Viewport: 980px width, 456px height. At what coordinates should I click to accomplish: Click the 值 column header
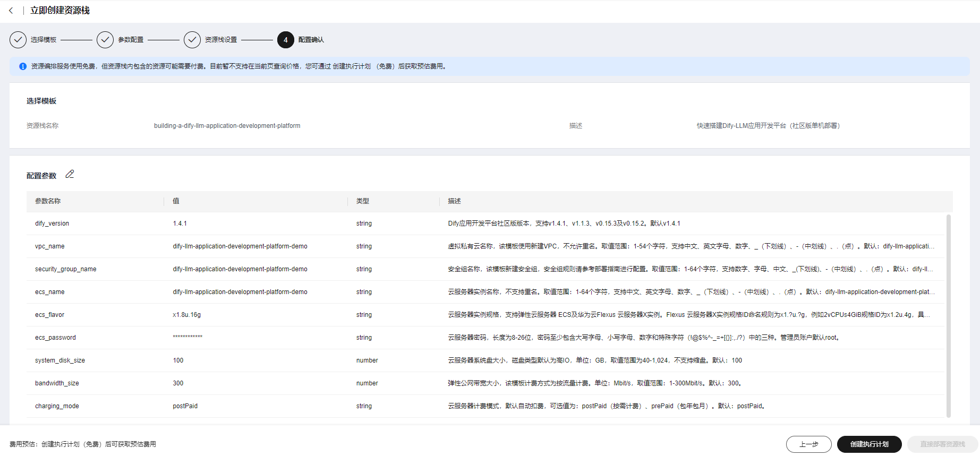[x=176, y=201]
